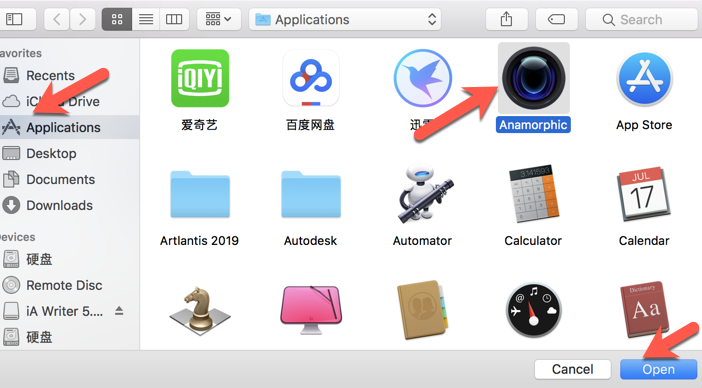This screenshot has height=388, width=702.
Task: Select Recents in the sidebar
Action: point(69,75)
